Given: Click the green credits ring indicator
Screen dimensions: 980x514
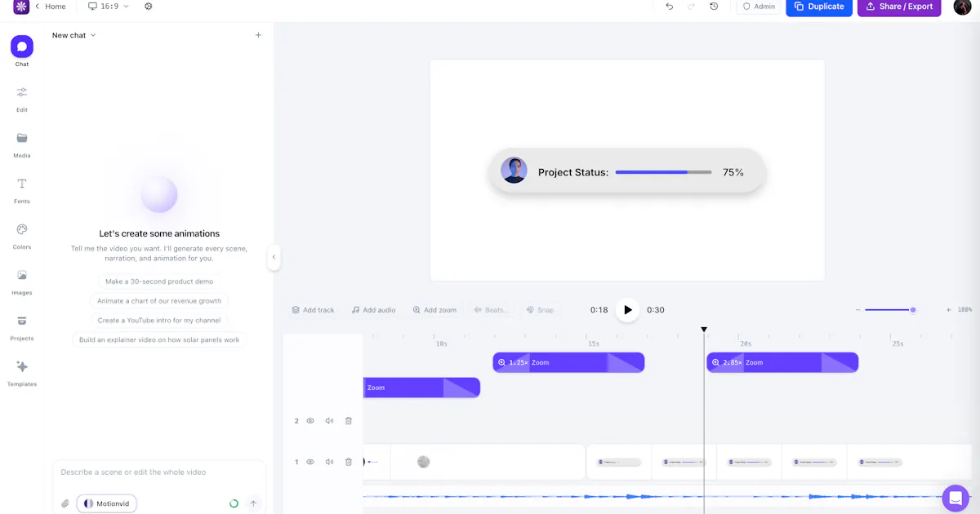Looking at the screenshot, I should tap(234, 503).
